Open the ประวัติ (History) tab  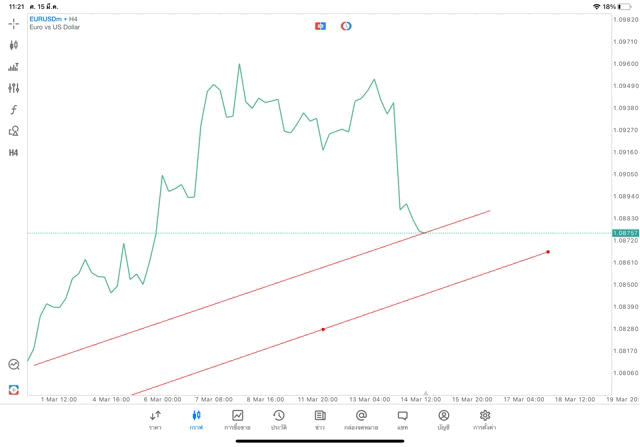pyautogui.click(x=278, y=419)
